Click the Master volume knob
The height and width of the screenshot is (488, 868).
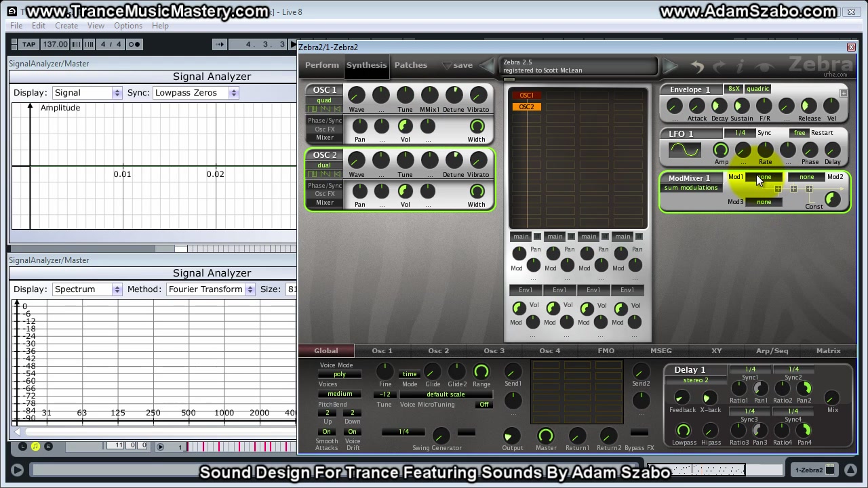tap(545, 436)
